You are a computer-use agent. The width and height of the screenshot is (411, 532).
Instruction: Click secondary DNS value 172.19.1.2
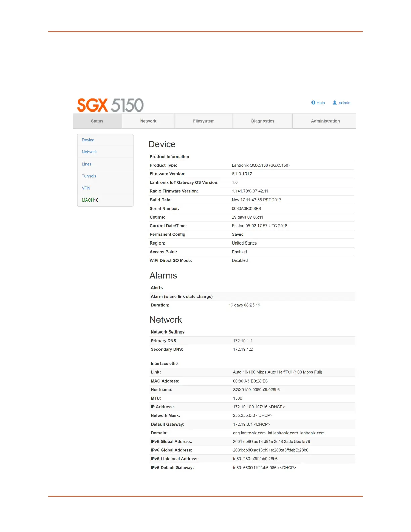click(x=243, y=350)
